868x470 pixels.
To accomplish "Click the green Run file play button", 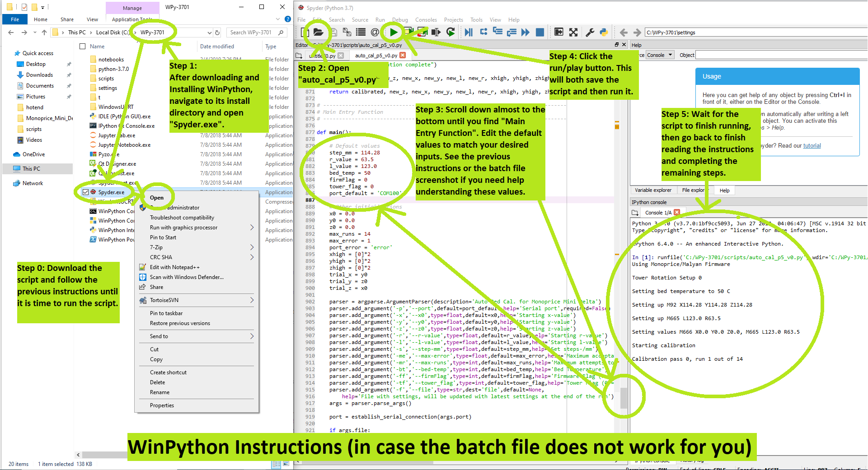I will click(x=394, y=32).
